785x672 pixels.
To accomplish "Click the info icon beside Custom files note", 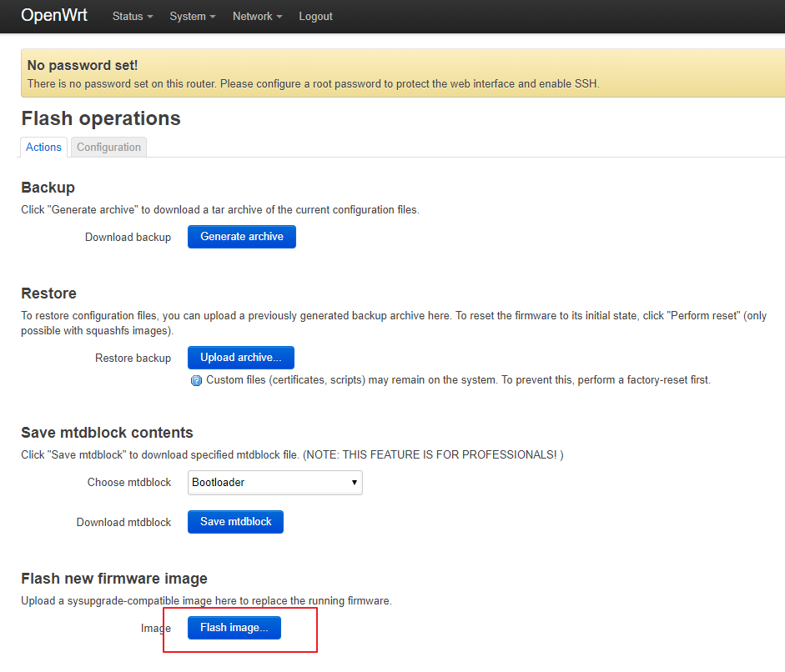I will pos(197,380).
